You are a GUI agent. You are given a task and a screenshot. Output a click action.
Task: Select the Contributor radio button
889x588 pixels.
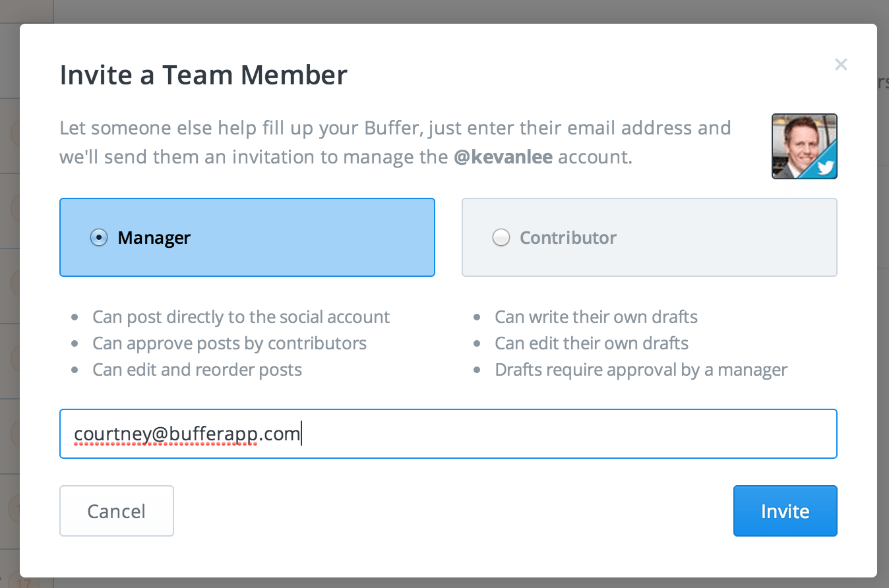pyautogui.click(x=501, y=237)
